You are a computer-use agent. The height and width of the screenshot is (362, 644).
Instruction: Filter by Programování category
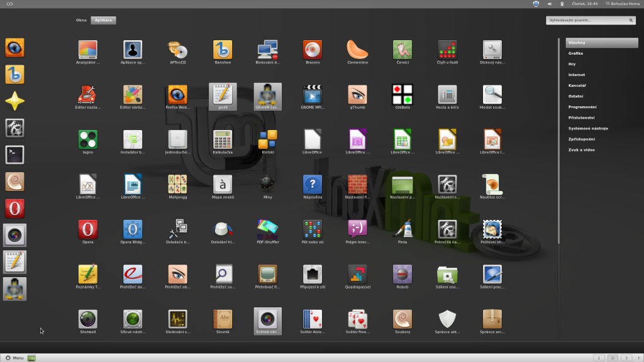[582, 107]
